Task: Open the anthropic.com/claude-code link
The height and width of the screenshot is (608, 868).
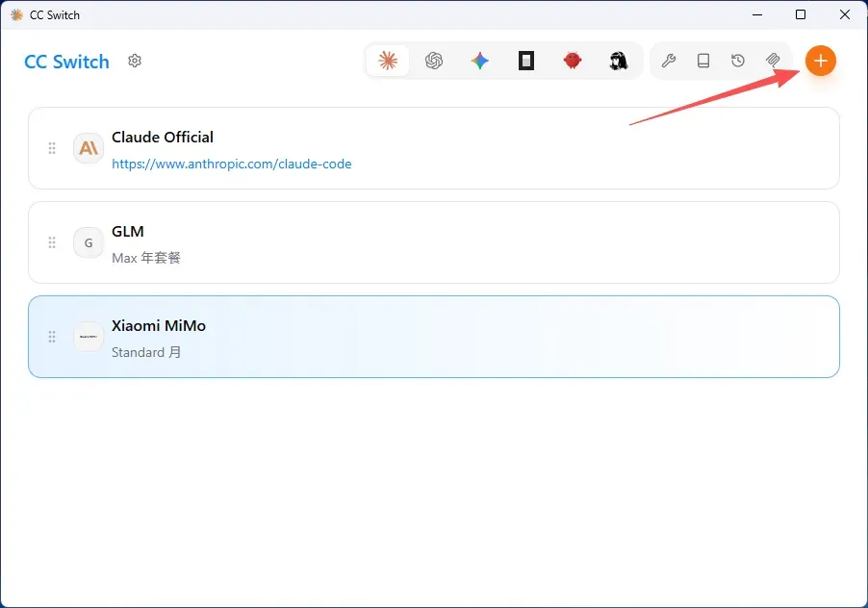Action: 231,164
